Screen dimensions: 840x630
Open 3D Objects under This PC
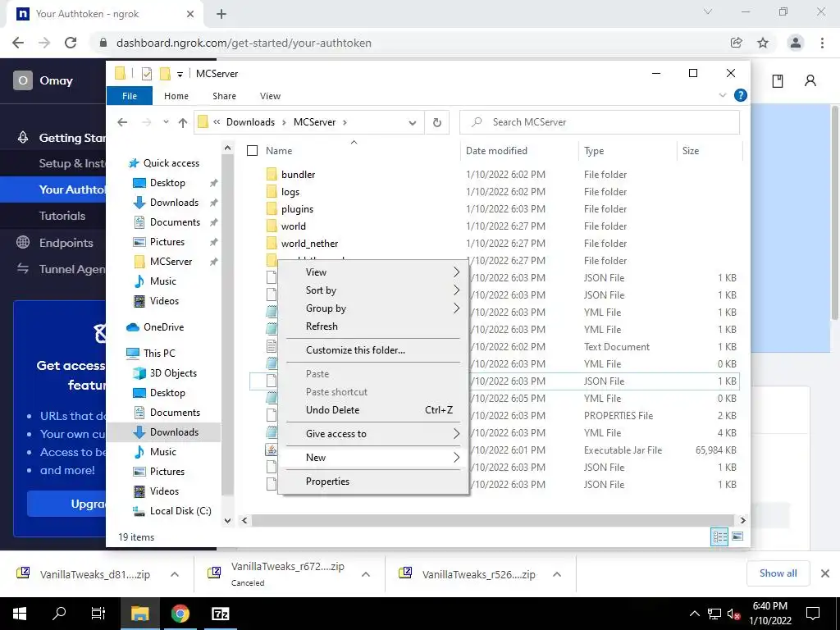pos(173,373)
